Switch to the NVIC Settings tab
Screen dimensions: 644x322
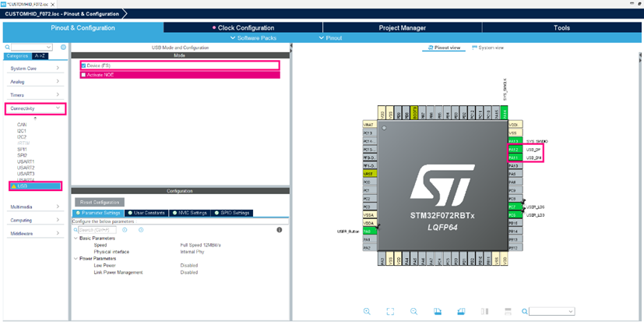[189, 213]
